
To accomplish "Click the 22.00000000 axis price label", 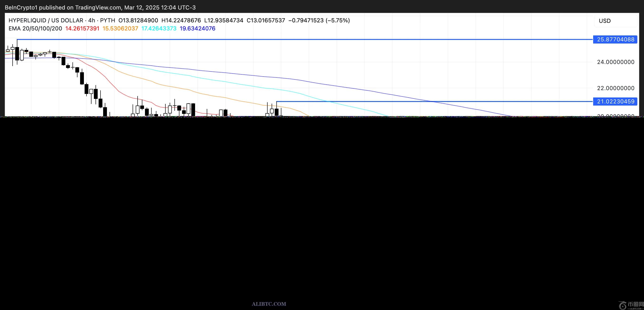I will pyautogui.click(x=615, y=88).
